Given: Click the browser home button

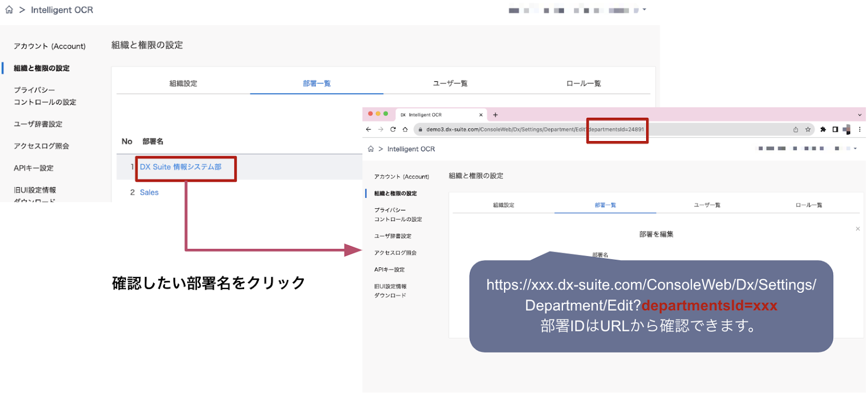Looking at the screenshot, I should [405, 130].
